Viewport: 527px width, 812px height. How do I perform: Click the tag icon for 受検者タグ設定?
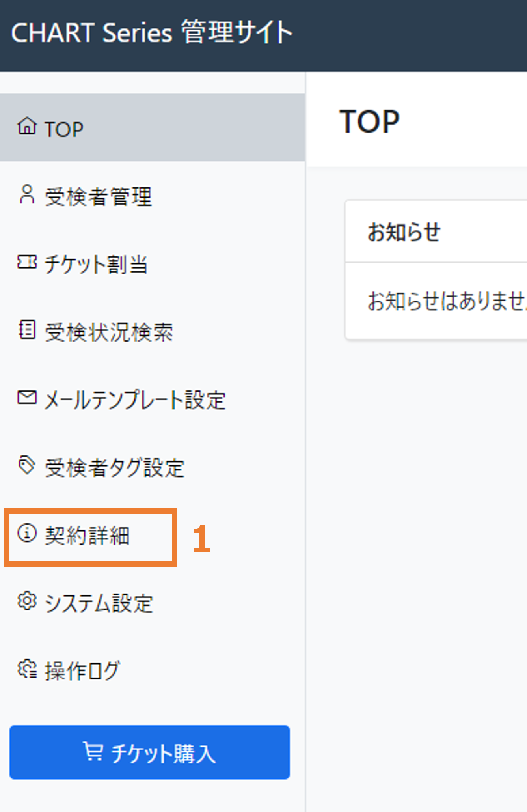point(27,465)
